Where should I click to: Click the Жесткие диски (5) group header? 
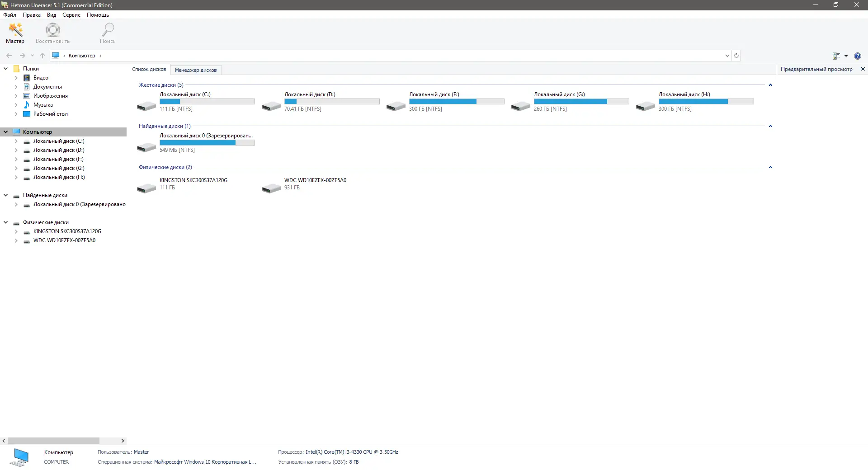point(161,85)
